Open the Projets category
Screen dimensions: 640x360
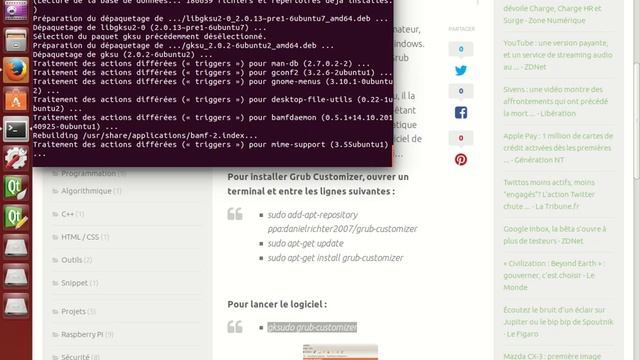(x=73, y=311)
